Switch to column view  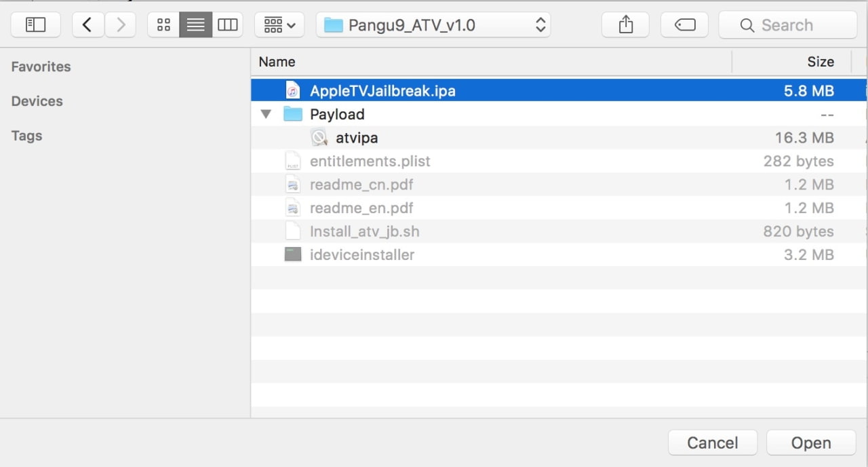227,25
